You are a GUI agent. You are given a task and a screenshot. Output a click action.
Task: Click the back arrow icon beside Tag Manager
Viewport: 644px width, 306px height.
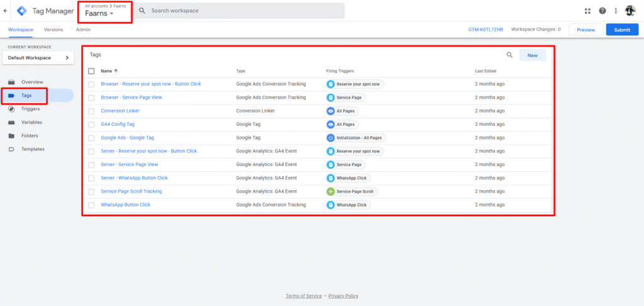[6, 11]
